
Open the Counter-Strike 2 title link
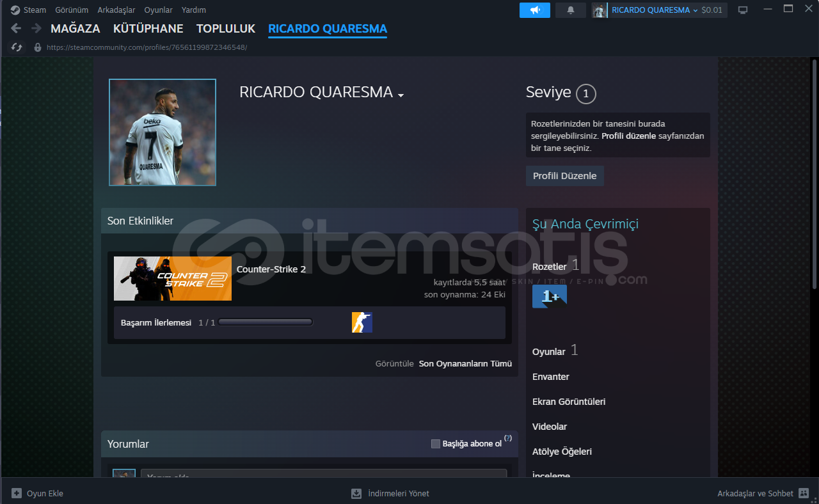click(271, 269)
